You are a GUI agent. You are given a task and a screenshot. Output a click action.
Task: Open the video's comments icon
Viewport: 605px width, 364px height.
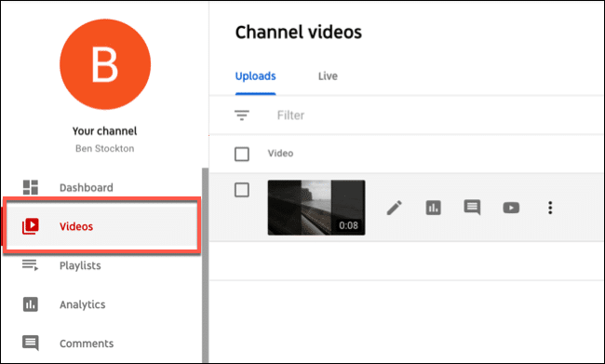(x=472, y=208)
